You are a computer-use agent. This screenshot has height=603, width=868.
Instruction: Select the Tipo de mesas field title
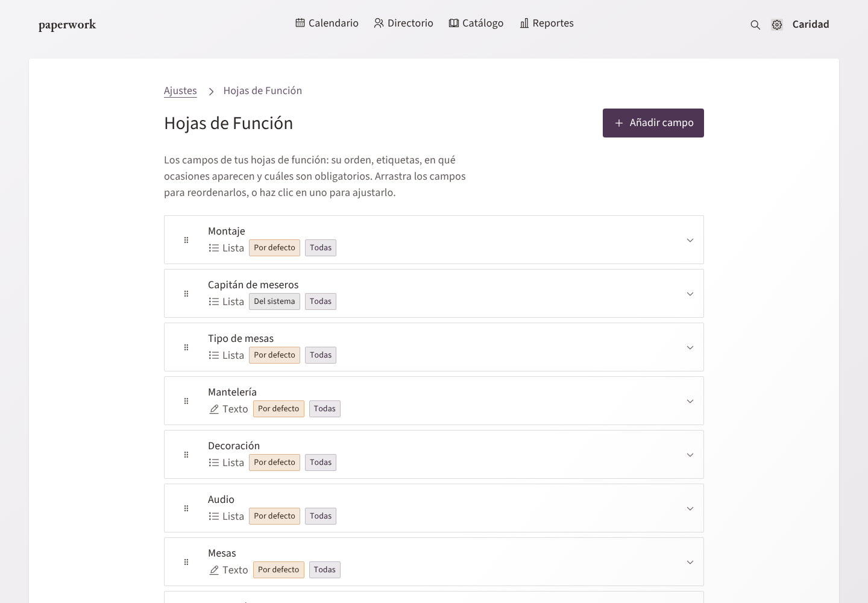(241, 338)
